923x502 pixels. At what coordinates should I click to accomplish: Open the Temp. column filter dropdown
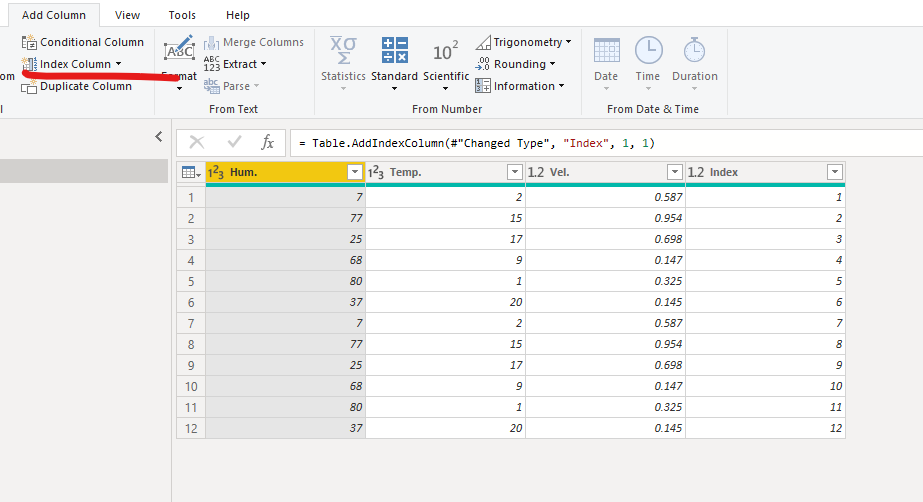tap(514, 172)
